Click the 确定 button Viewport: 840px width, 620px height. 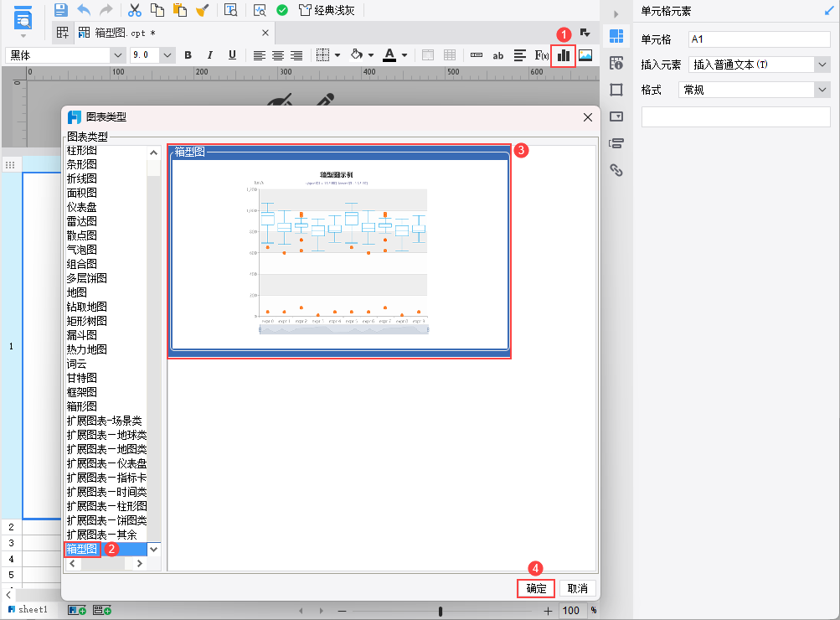(536, 588)
